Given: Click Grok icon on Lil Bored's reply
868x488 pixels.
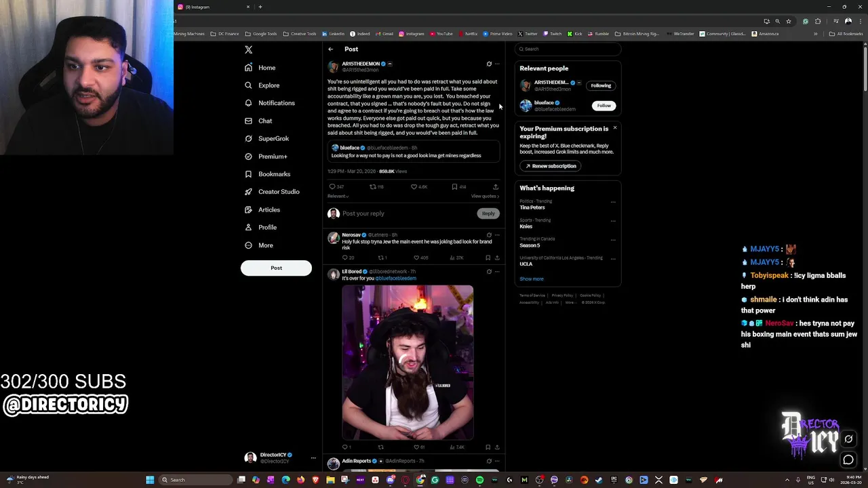Looking at the screenshot, I should [x=489, y=271].
